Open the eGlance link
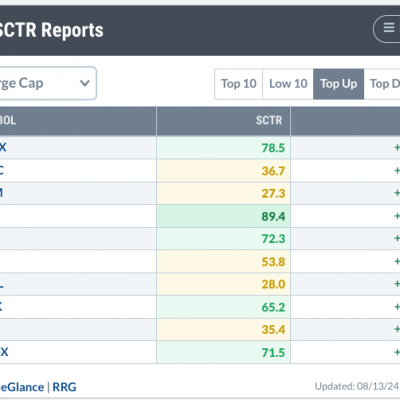Screen dimensions: 400x400 pyautogui.click(x=22, y=387)
